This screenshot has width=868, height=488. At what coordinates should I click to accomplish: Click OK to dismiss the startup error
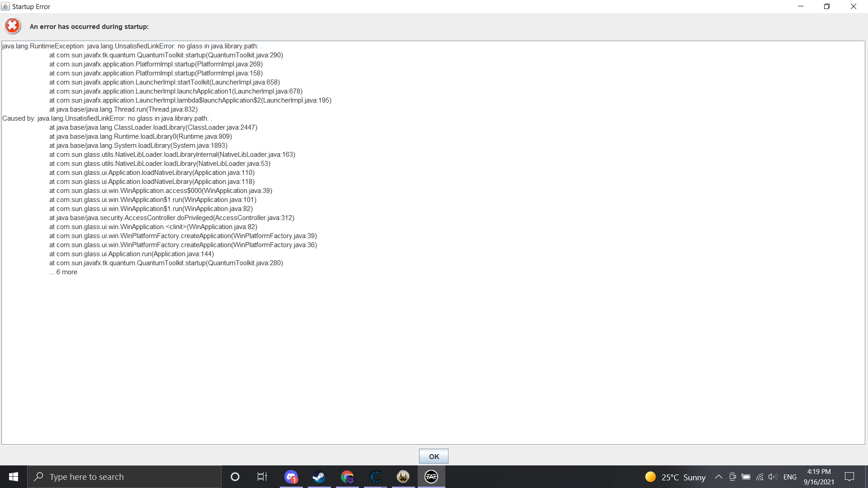(x=434, y=456)
